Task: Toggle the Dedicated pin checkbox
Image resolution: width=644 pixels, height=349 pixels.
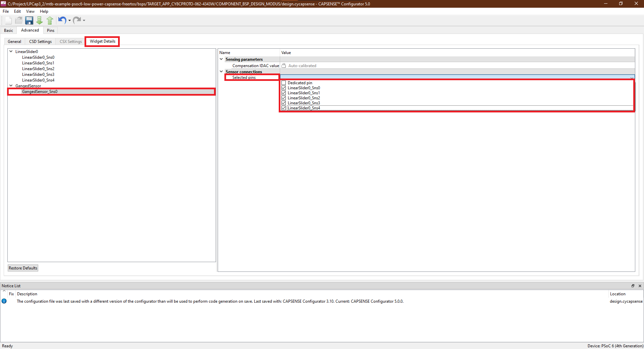Action: (284, 83)
